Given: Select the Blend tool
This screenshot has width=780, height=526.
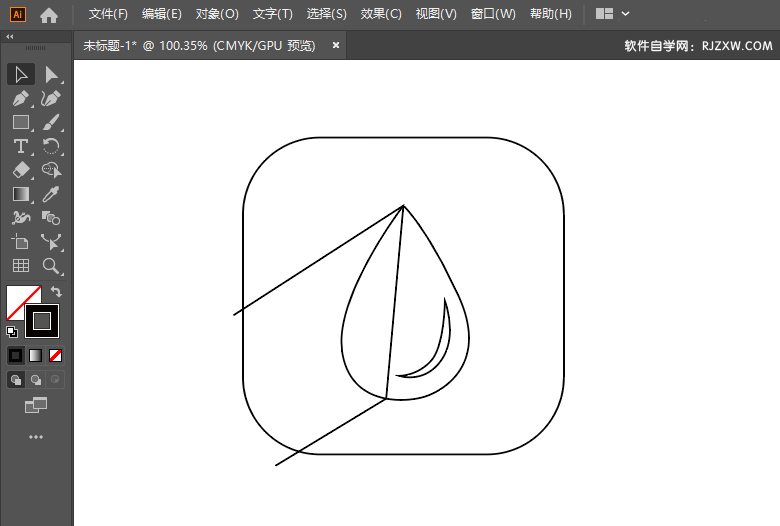Looking at the screenshot, I should pyautogui.click(x=51, y=218).
